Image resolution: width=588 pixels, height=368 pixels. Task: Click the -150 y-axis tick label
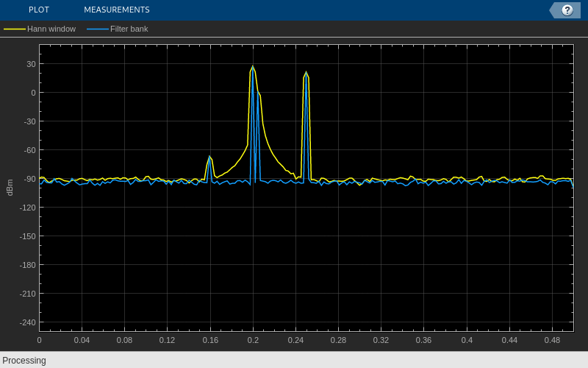tap(28, 236)
